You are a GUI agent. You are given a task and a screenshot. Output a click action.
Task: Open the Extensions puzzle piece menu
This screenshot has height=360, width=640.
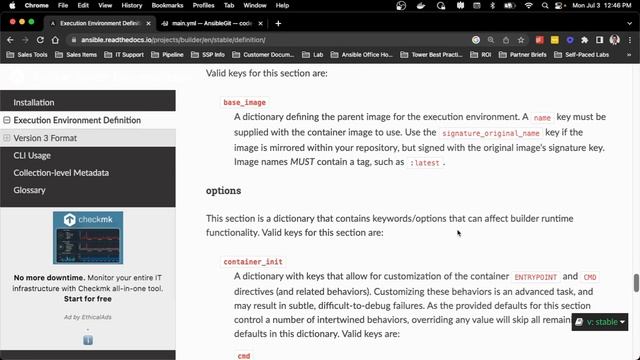click(584, 40)
